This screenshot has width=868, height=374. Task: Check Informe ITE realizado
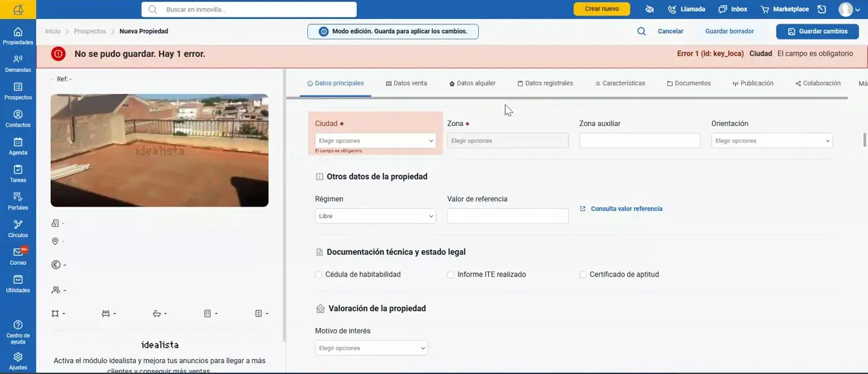tap(450, 275)
